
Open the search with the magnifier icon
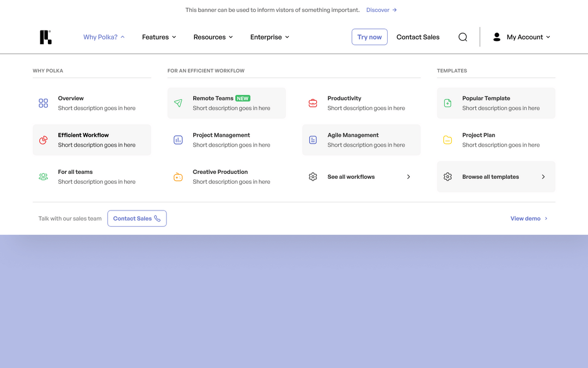[x=462, y=37]
